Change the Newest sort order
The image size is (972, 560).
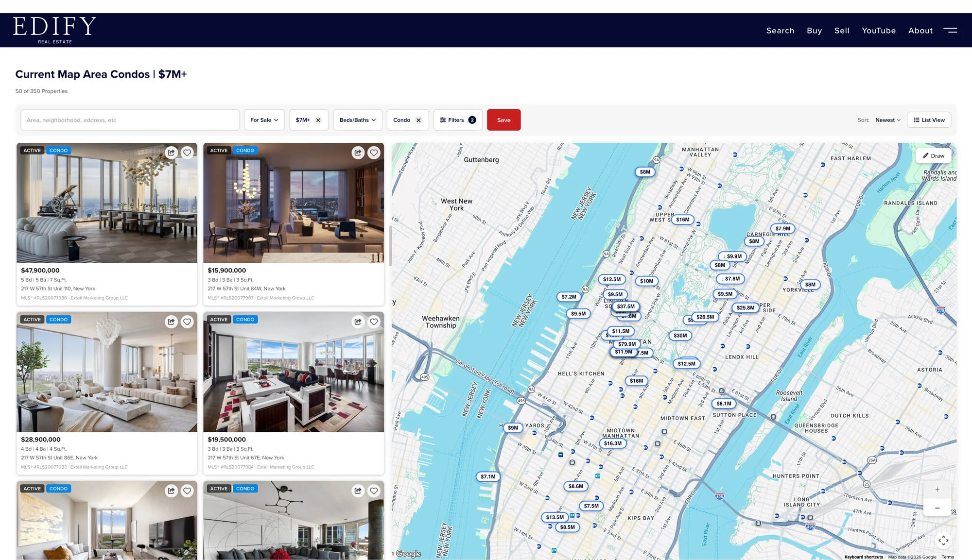coord(887,119)
